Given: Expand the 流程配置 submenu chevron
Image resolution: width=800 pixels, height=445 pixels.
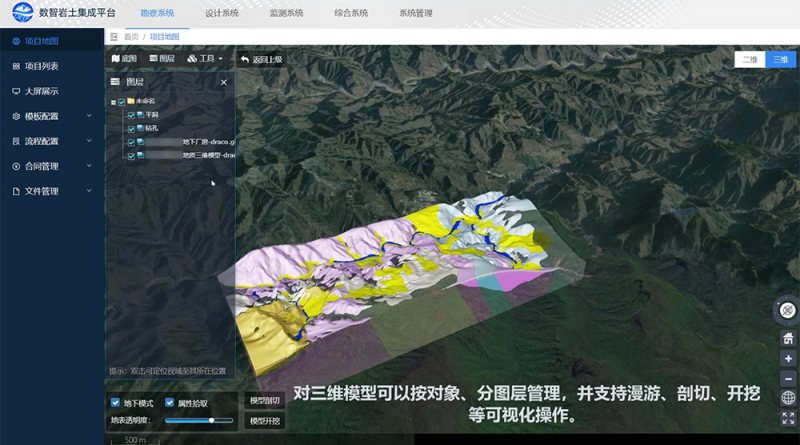Looking at the screenshot, I should pos(89,141).
